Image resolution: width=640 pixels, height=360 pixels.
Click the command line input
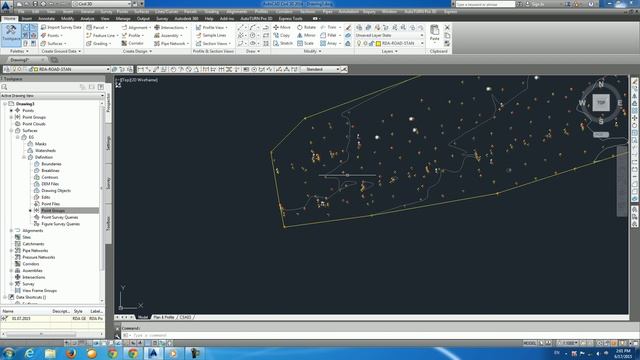point(376,335)
